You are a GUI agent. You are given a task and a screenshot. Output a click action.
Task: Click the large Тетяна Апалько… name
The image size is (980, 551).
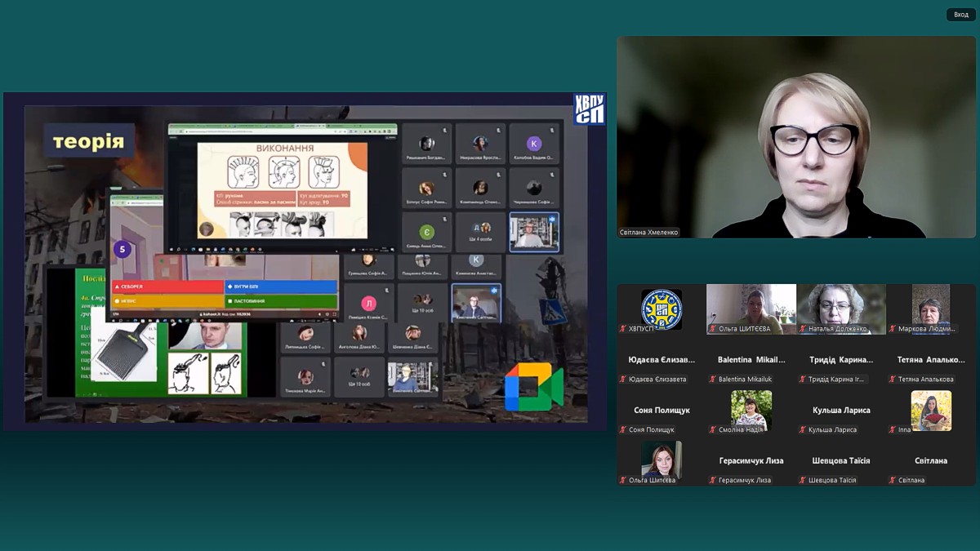931,359
